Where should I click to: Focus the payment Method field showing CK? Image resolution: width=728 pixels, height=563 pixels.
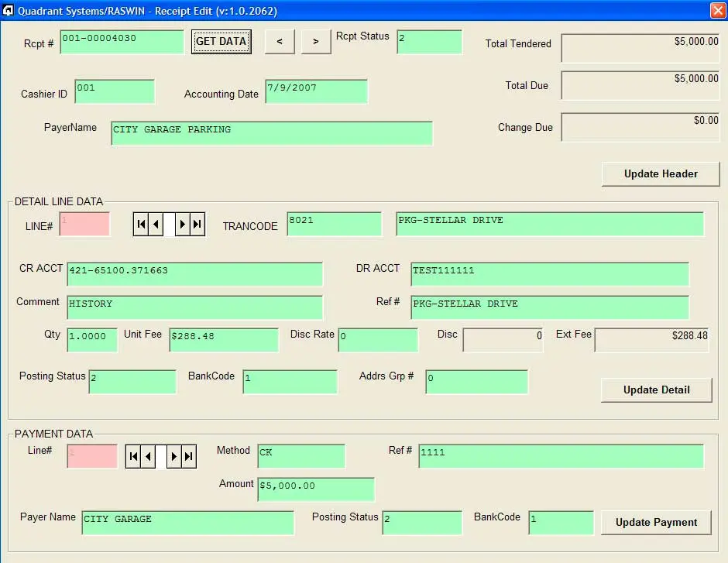[x=301, y=456]
